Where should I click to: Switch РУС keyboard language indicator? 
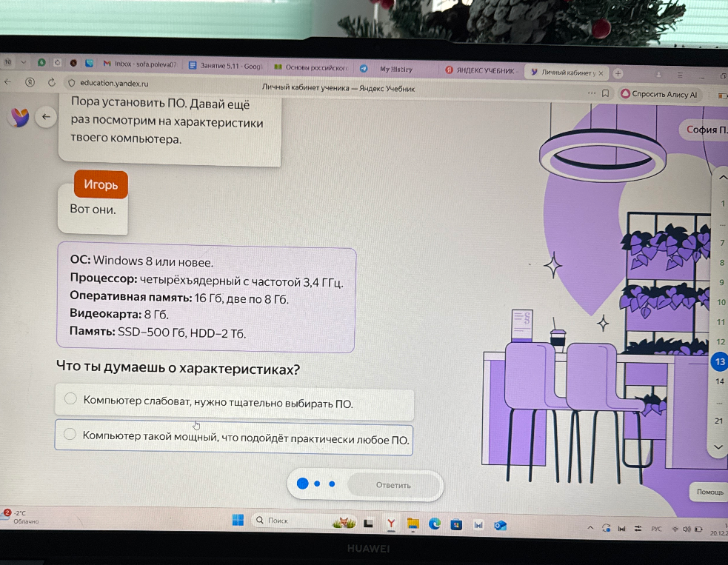[x=656, y=528]
